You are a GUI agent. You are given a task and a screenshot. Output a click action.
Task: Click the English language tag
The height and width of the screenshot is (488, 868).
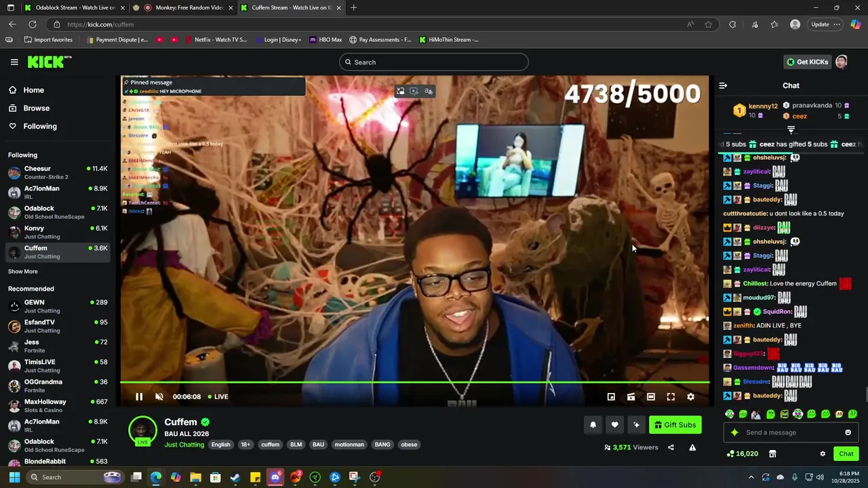coord(220,445)
